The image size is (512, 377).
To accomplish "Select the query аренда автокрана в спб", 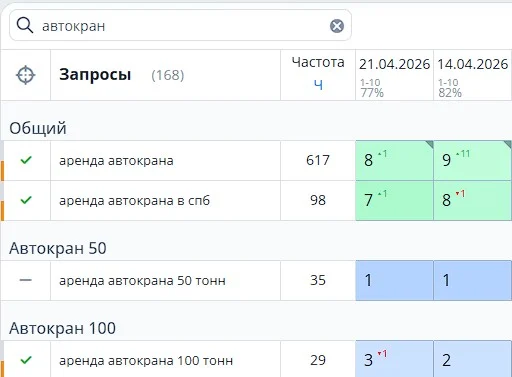I will [x=135, y=201].
